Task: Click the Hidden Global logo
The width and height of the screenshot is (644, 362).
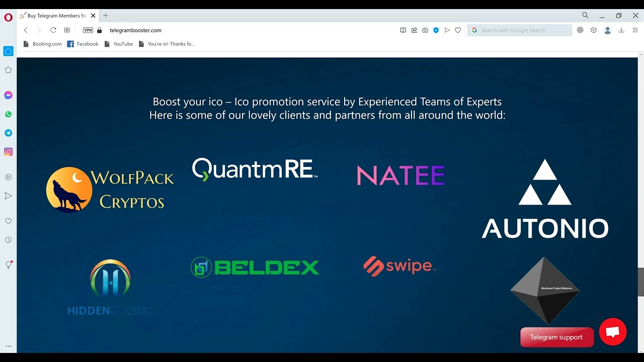Action: (x=110, y=288)
